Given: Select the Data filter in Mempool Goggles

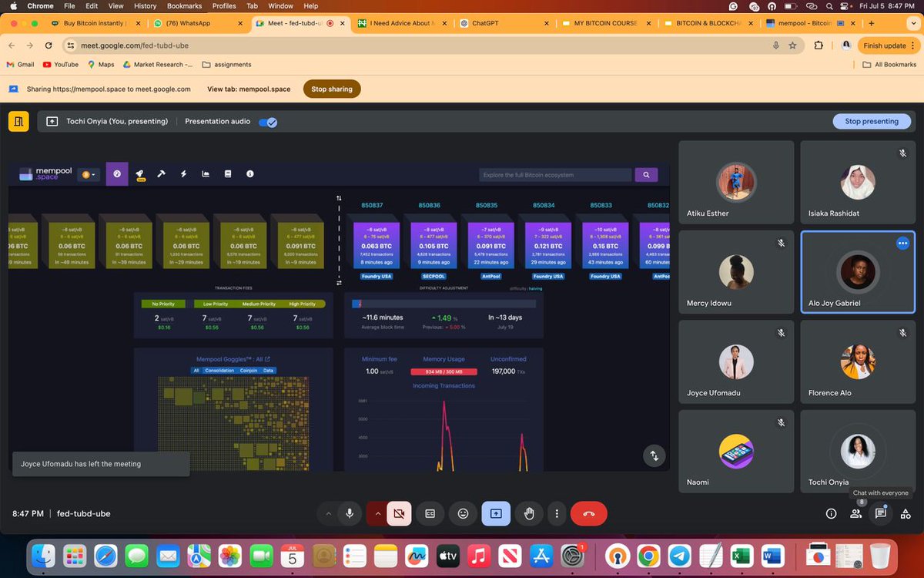Looking at the screenshot, I should 269,371.
